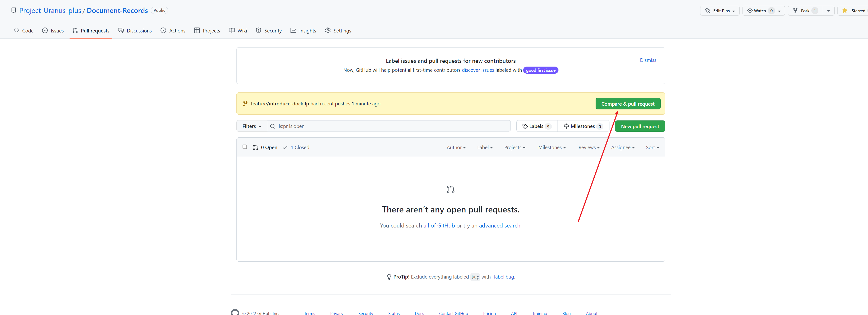Switch to the Issues tab
Viewport: 868px width, 315px height.
click(53, 31)
